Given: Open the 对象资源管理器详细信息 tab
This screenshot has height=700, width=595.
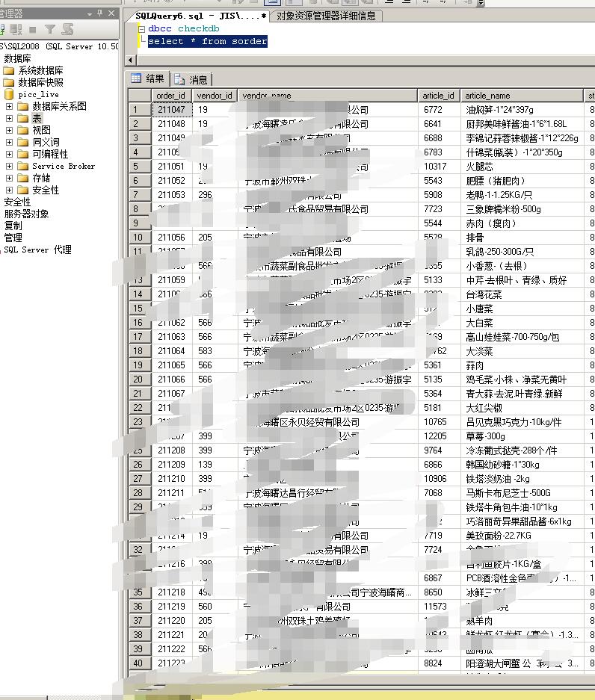Looking at the screenshot, I should [x=326, y=16].
